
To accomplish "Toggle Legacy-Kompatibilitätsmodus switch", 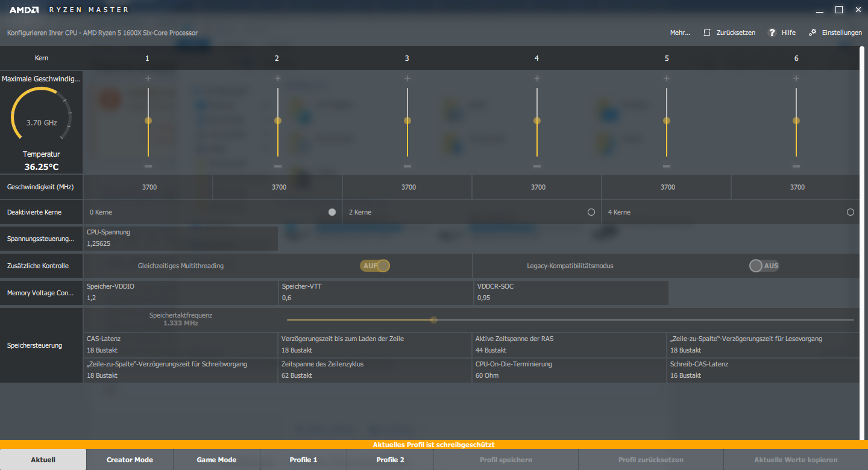I will click(x=764, y=266).
